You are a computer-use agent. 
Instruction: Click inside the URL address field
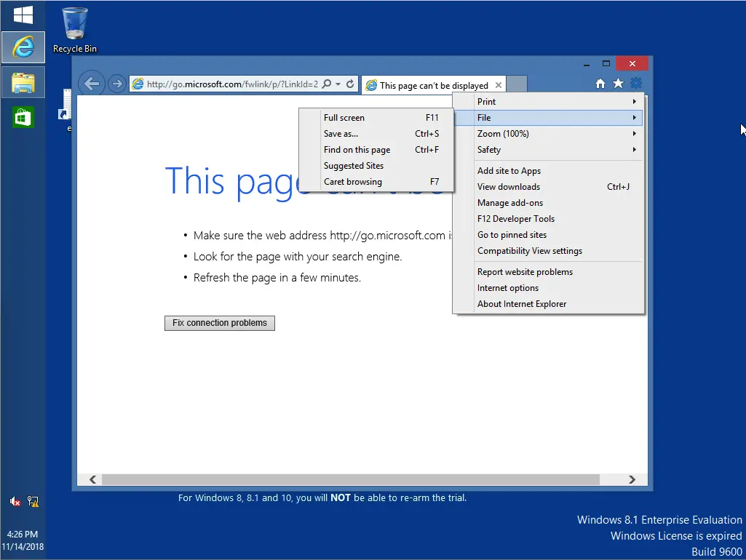click(232, 84)
